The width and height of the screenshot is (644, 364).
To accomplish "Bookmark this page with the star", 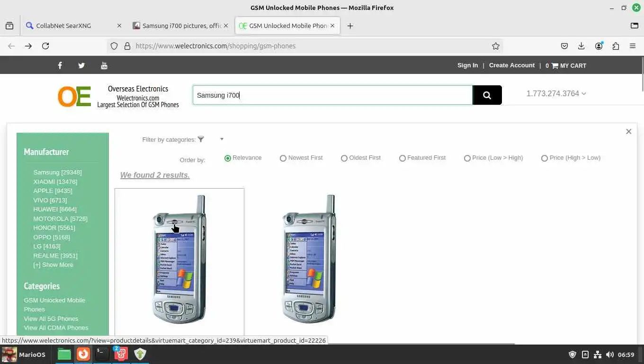I will [496, 46].
